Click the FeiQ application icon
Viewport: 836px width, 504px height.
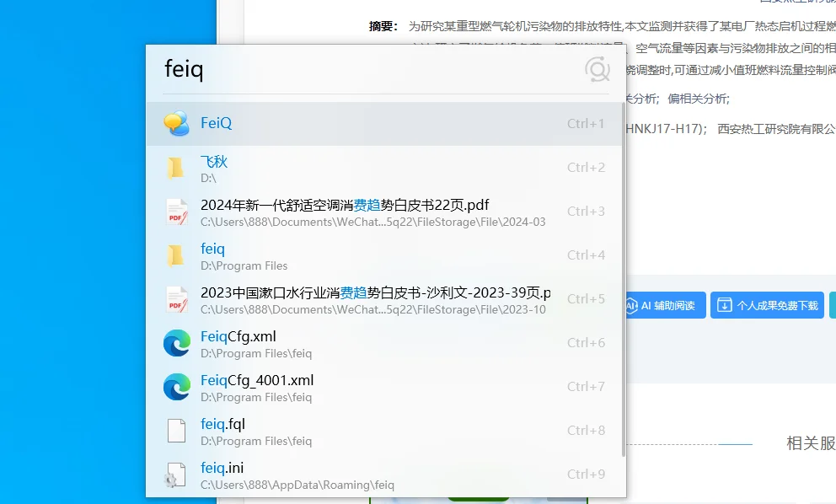click(176, 123)
